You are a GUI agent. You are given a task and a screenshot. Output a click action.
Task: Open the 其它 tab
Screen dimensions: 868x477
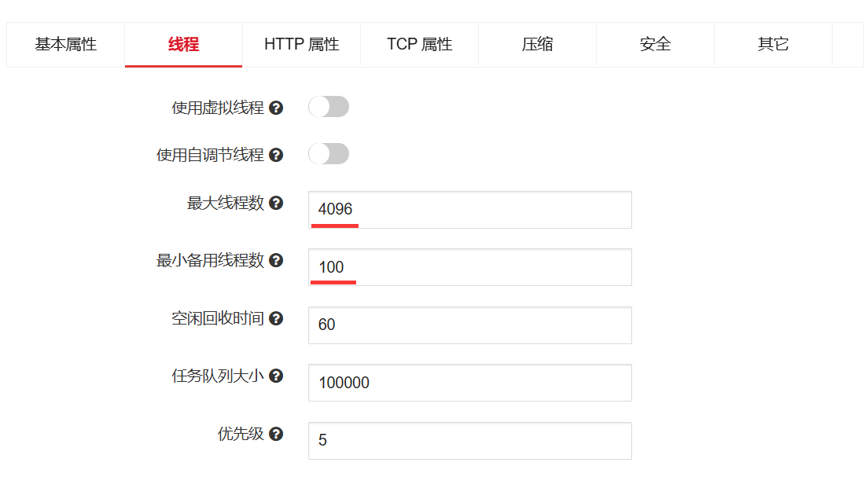pos(774,44)
